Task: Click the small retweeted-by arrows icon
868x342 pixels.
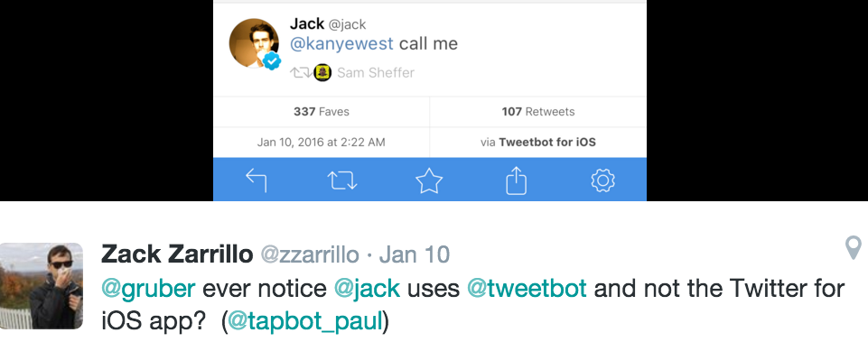Action: click(x=302, y=72)
